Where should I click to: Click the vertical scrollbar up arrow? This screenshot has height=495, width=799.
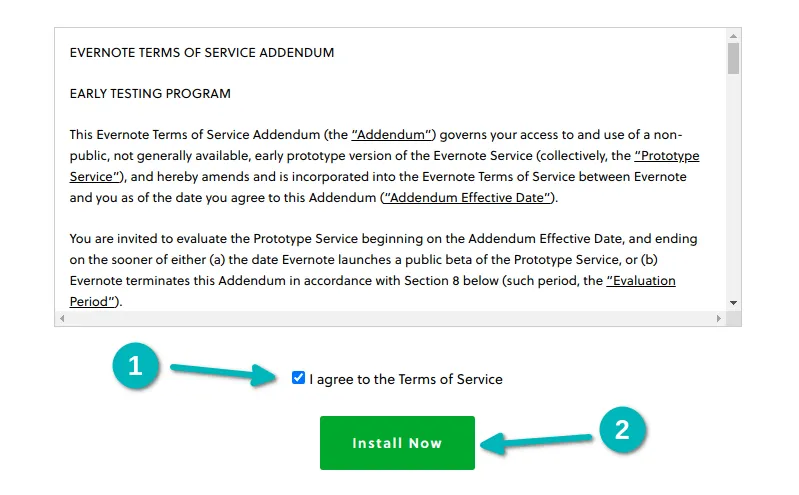pos(733,35)
